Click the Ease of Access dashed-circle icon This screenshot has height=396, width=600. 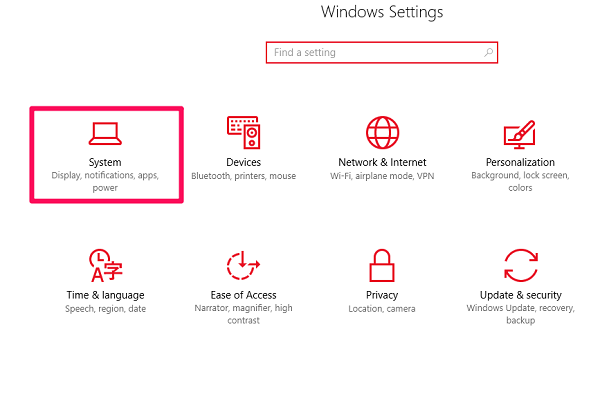click(x=243, y=266)
